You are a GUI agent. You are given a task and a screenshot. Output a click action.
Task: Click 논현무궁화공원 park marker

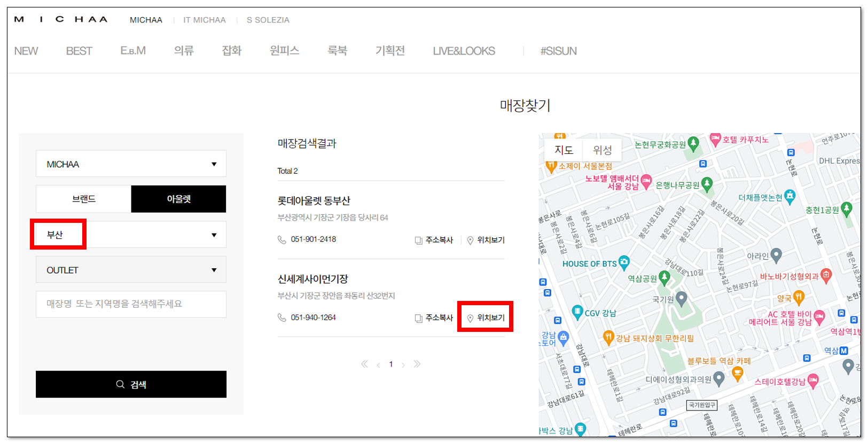(693, 143)
